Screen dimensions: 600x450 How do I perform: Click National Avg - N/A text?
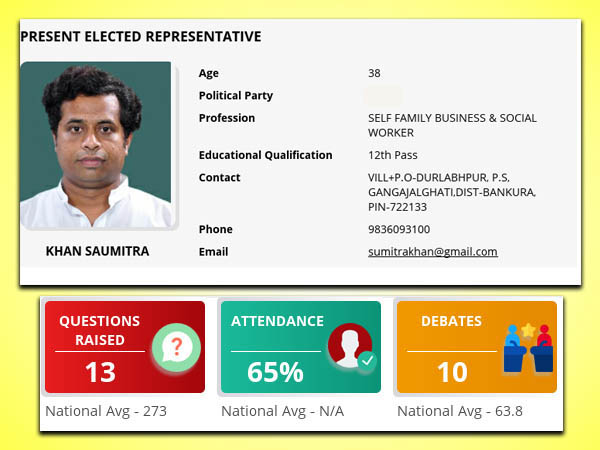coord(282,411)
